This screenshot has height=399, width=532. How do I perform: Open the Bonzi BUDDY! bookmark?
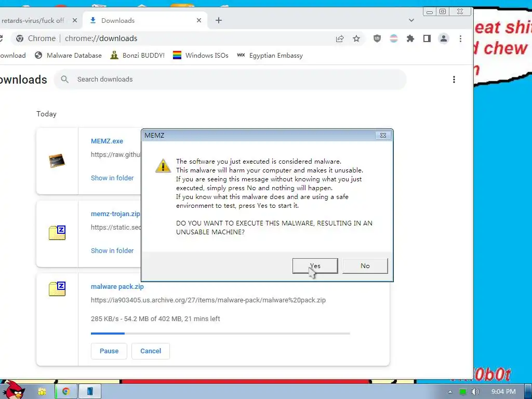137,55
